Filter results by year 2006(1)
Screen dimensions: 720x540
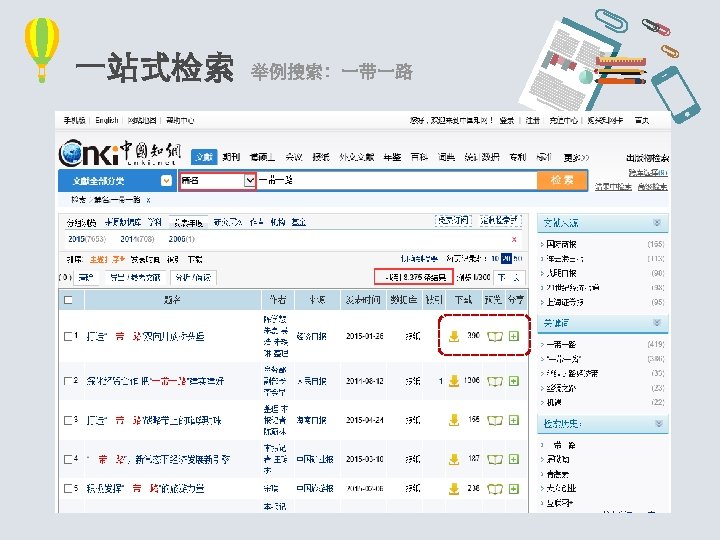(181, 239)
